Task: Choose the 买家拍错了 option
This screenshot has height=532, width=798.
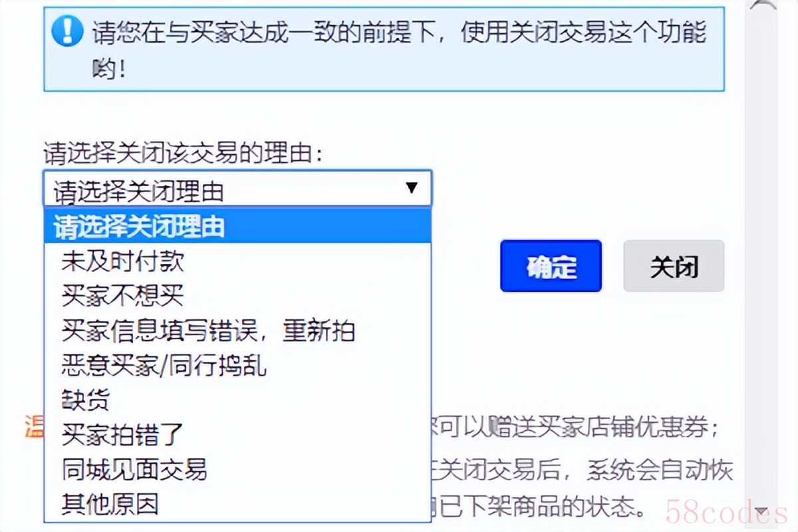Action: (x=237, y=435)
